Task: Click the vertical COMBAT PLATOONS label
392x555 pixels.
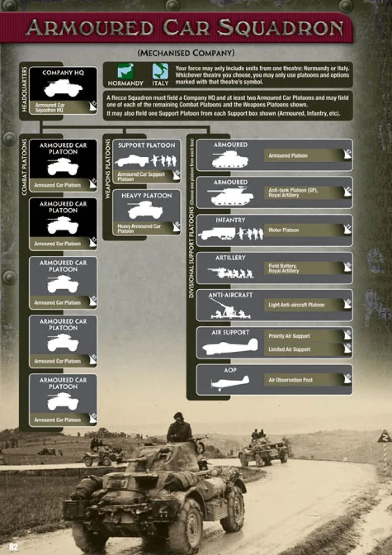Action: [24, 167]
